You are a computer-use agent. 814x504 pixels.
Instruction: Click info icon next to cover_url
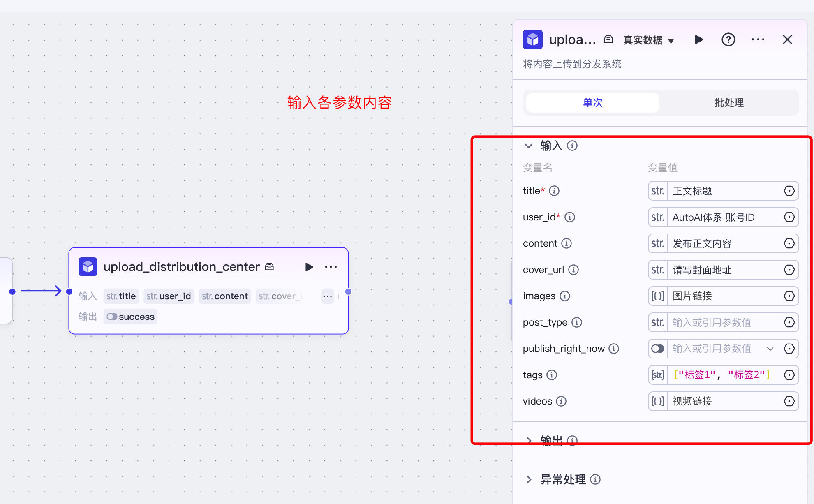[x=573, y=270]
